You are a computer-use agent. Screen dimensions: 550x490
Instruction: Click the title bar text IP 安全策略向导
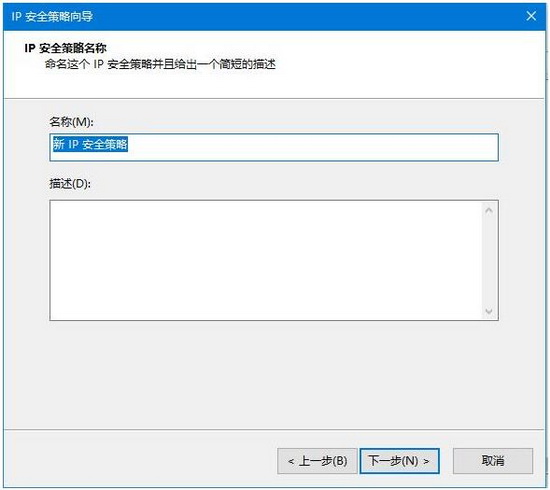tap(52, 16)
